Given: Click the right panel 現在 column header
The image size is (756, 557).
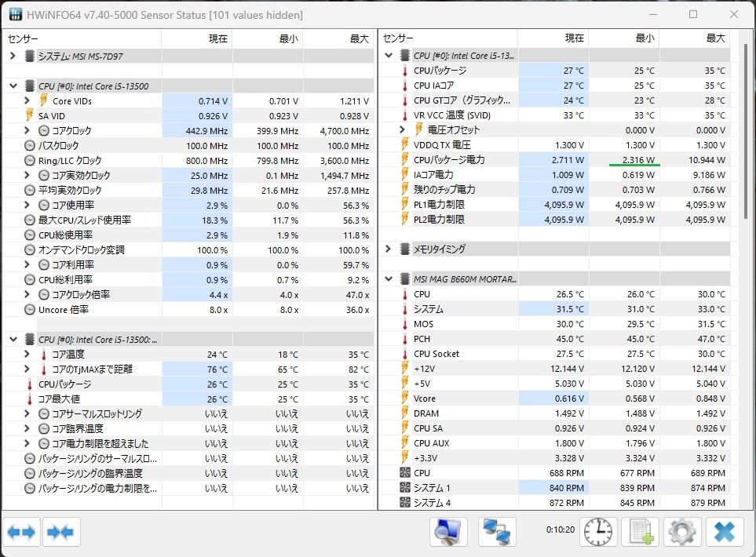Looking at the screenshot, I should pos(553,38).
